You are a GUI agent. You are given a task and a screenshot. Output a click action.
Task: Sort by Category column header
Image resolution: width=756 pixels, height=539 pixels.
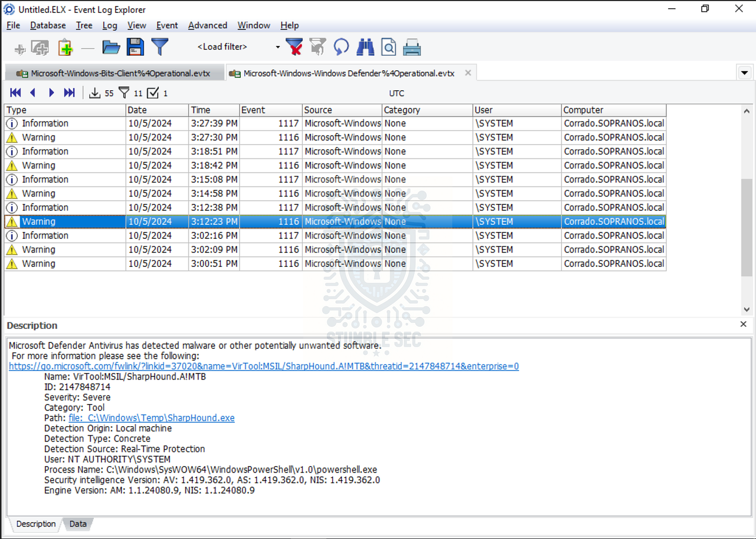click(427, 110)
